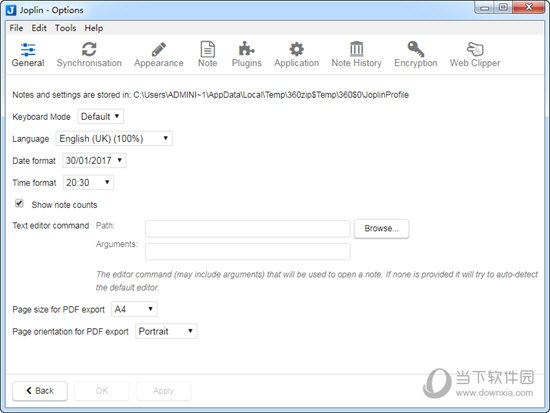The height and width of the screenshot is (413, 550).
Task: Click the Apply button
Action: pyautogui.click(x=163, y=391)
